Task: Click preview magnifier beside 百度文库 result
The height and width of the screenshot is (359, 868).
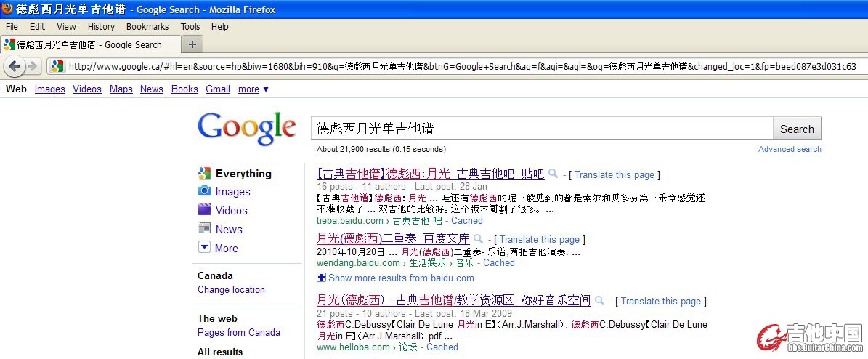Action: tap(478, 239)
